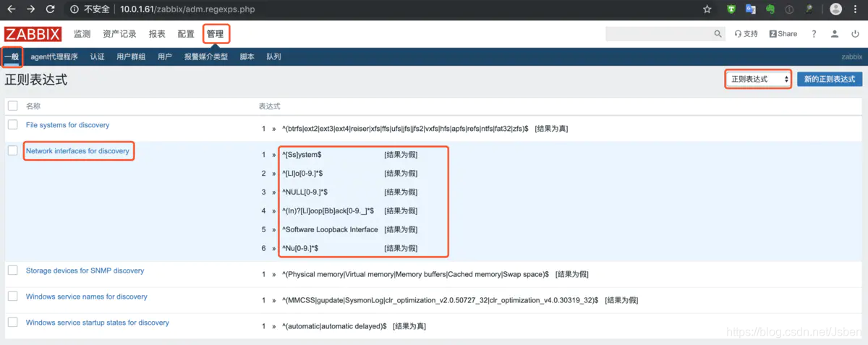Open Windows service names for discovery

point(87,297)
